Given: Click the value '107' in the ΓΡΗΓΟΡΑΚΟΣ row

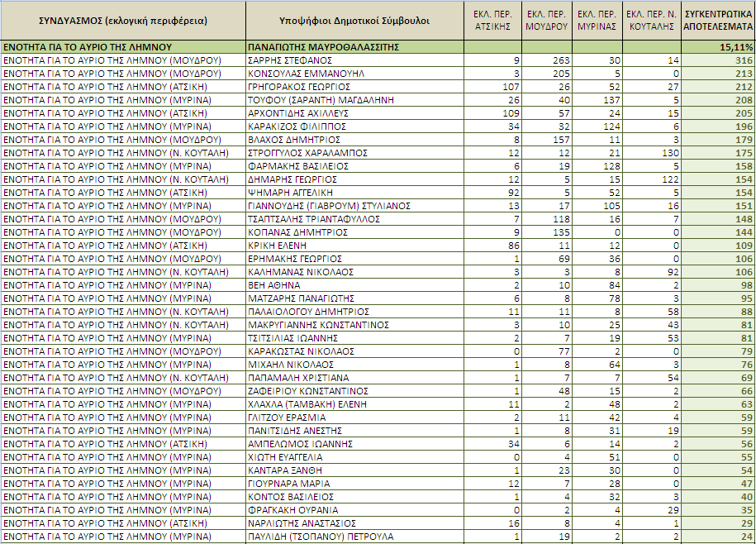Looking at the screenshot, I should (x=511, y=87).
